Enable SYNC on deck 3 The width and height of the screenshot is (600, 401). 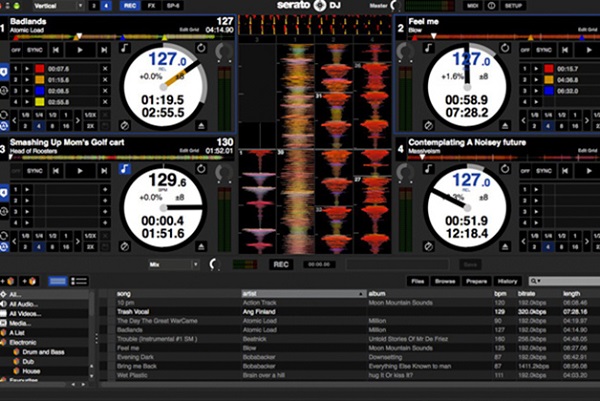[x=35, y=171]
